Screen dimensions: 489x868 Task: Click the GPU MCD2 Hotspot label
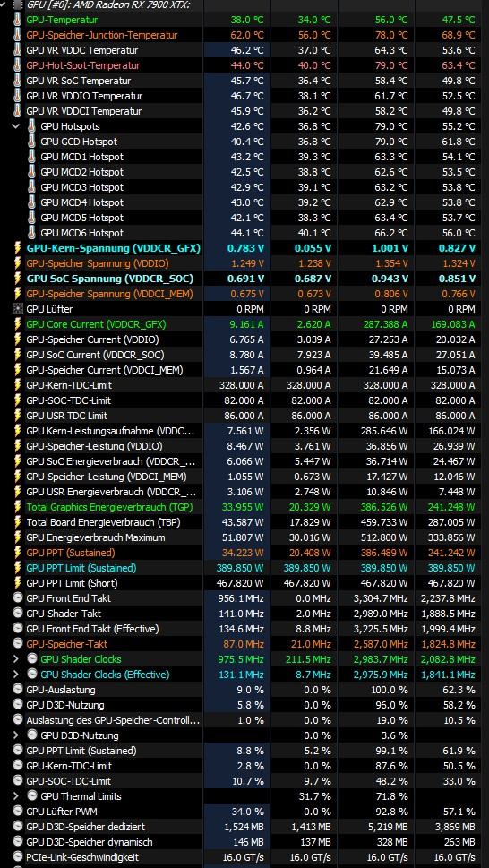81,172
